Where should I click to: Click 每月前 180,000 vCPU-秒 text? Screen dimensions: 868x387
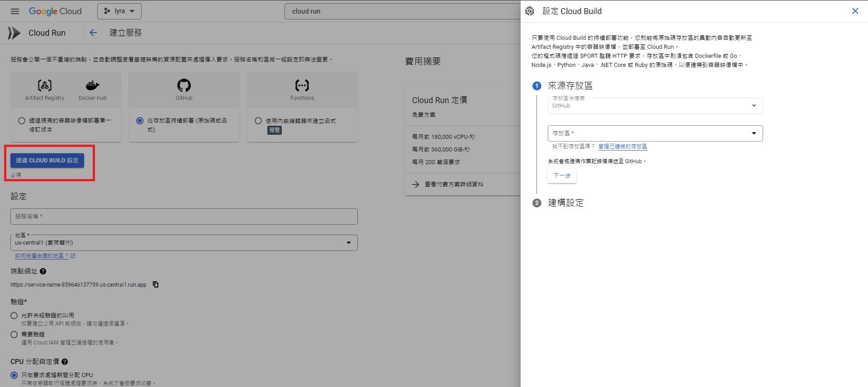[x=443, y=137]
